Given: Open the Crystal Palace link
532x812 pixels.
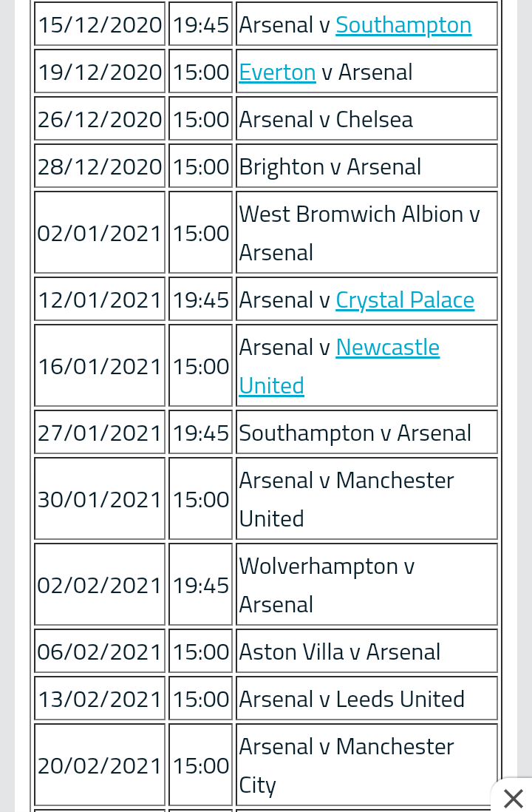Looking at the screenshot, I should [405, 300].
